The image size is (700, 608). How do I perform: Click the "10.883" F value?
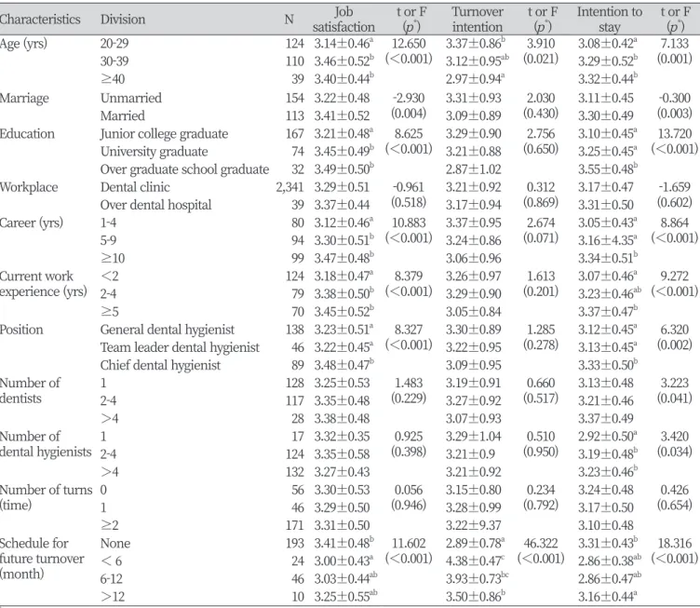coord(409,223)
